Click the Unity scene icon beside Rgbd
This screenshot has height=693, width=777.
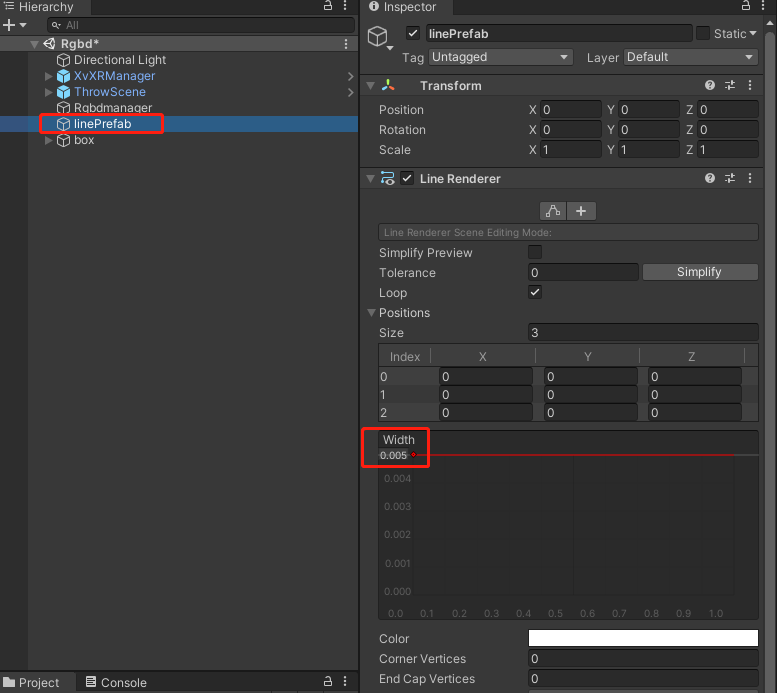click(x=49, y=44)
